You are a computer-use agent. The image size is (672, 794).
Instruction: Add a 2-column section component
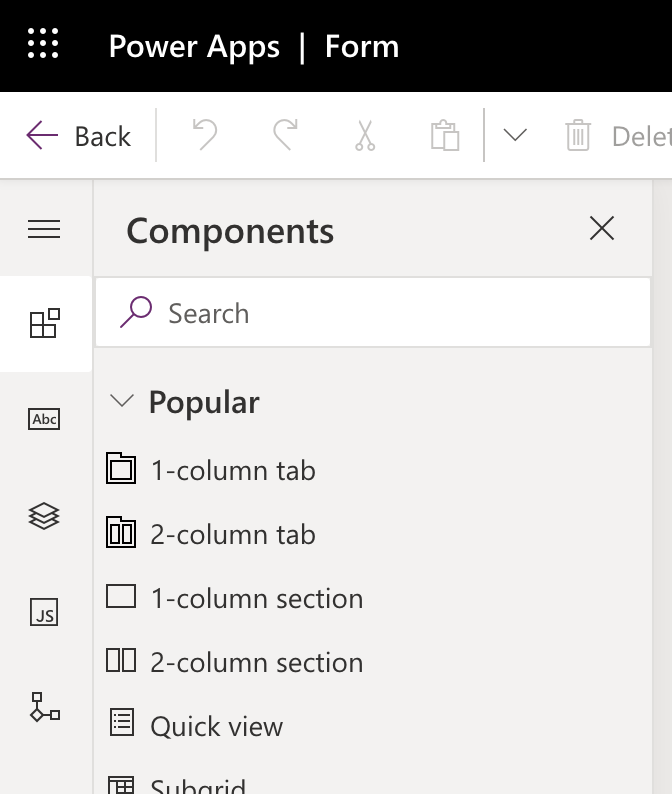tap(255, 662)
